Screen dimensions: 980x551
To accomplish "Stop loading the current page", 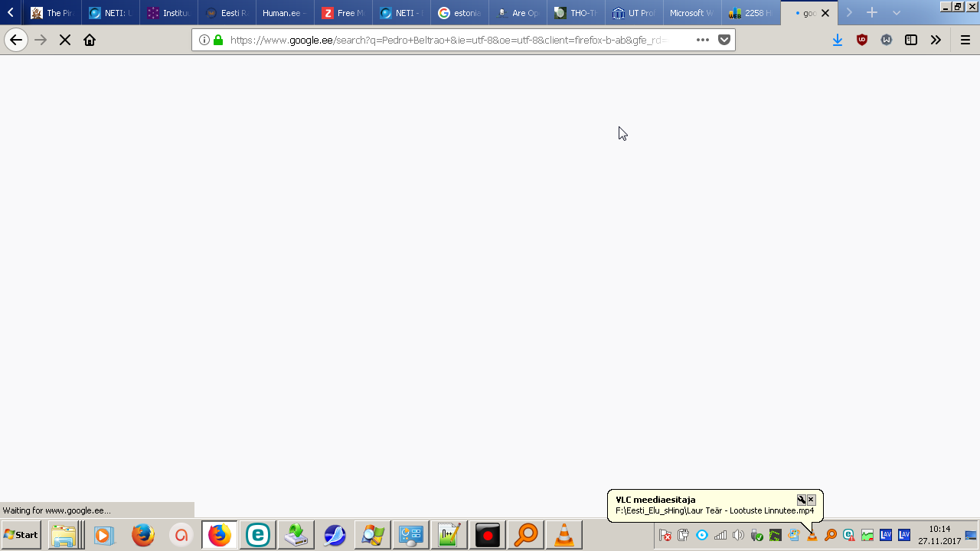I will point(65,41).
